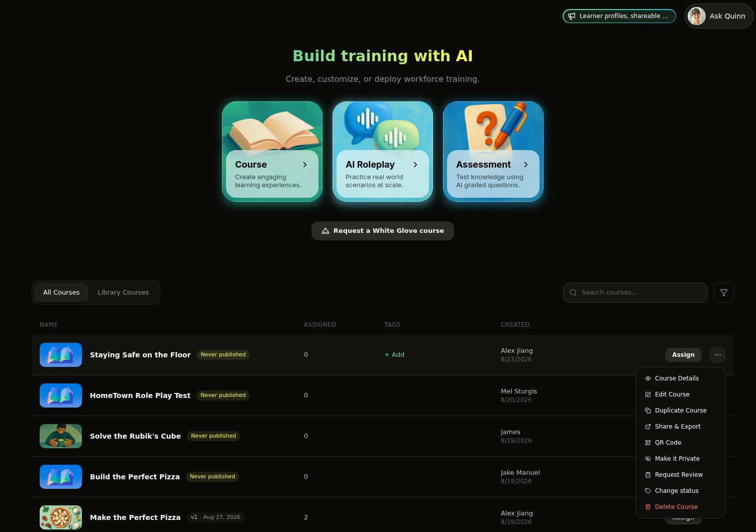Switch to the Library Courses tab
This screenshot has height=532, width=756.
click(123, 293)
